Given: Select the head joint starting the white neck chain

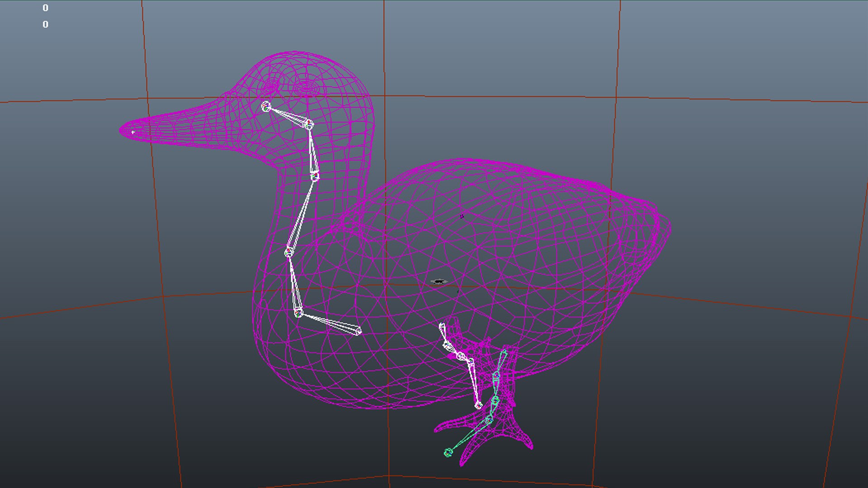Looking at the screenshot, I should pos(266,107).
